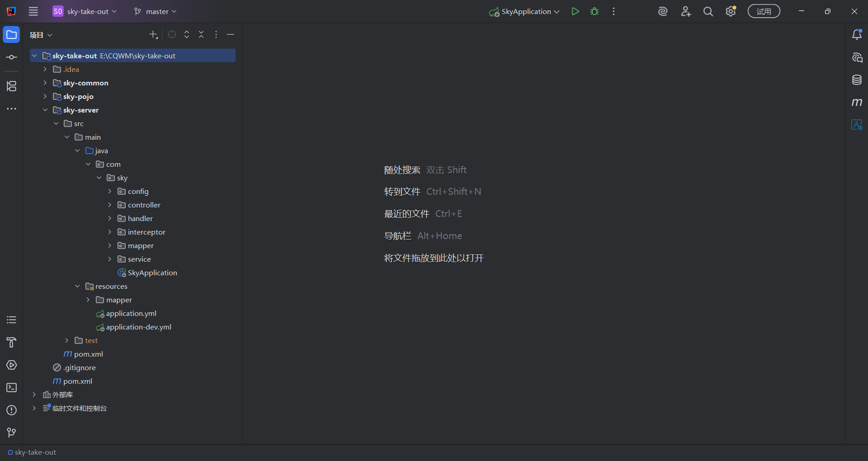This screenshot has width=868, height=461.
Task: Open the Structure tool window
Action: [x=11, y=86]
